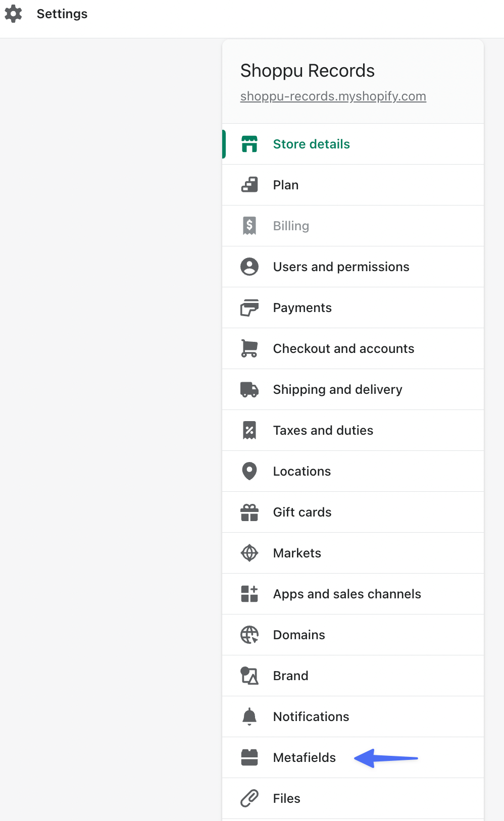
Task: Open the Brand settings page
Action: pyautogui.click(x=290, y=676)
